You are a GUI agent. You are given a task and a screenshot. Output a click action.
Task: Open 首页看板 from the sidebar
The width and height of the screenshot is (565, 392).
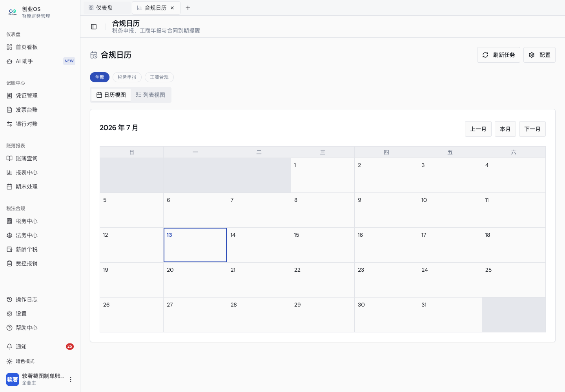[40, 47]
